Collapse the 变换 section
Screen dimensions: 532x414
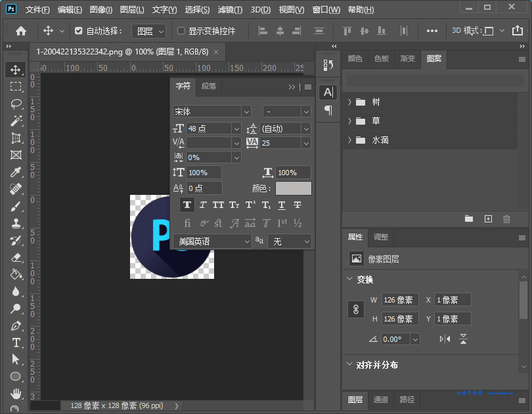click(349, 279)
